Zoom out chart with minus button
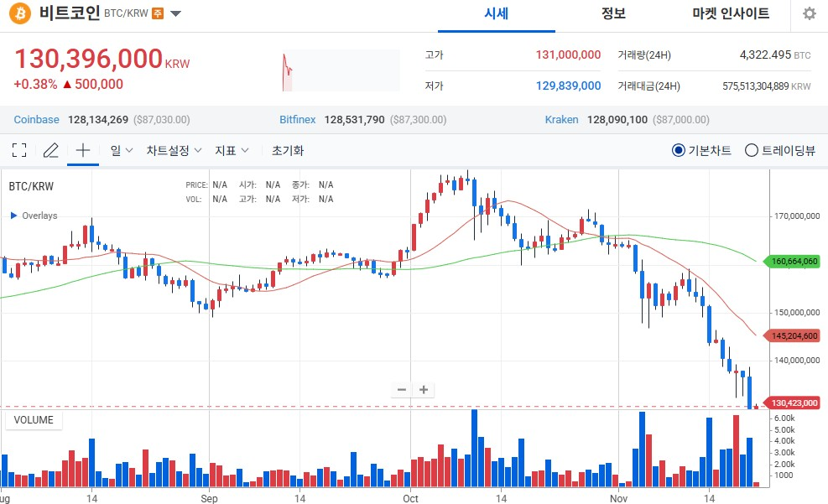Viewport: 828px width, 504px height. [402, 390]
